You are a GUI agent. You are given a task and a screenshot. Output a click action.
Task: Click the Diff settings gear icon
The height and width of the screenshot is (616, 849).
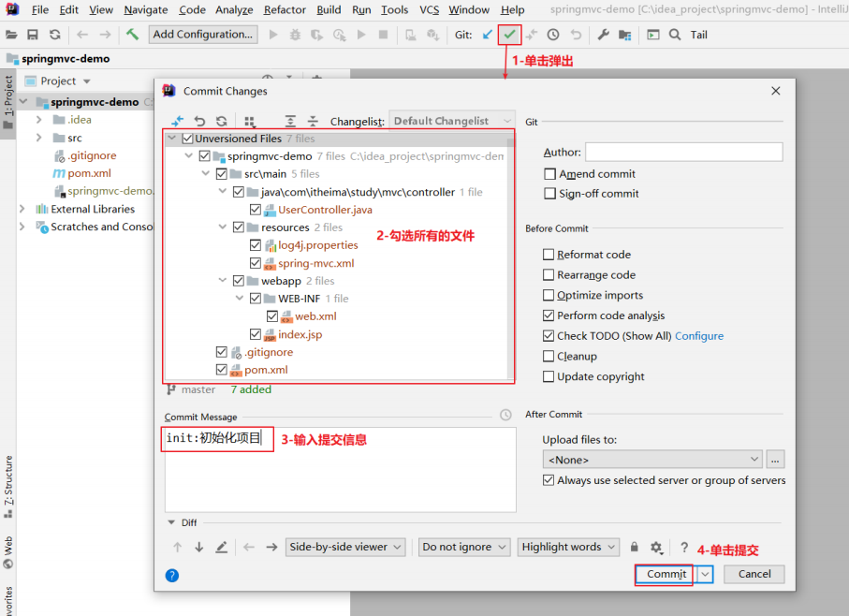656,548
